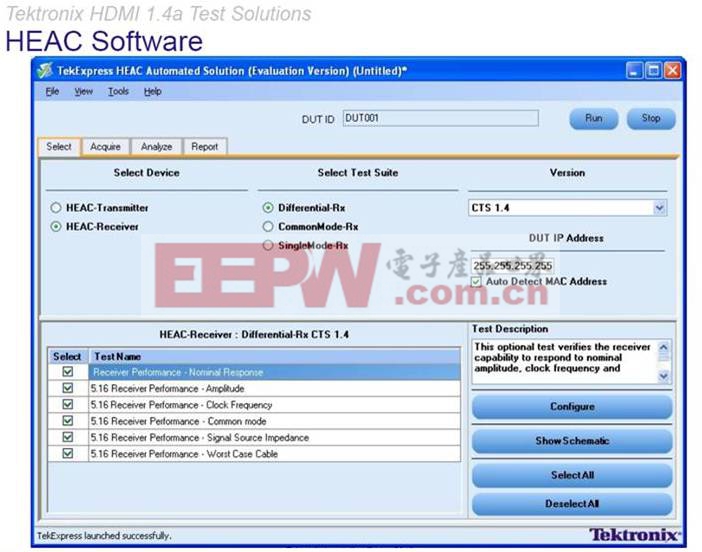Select row '5.16 Receiver Performance - Amplitude'
Screen dimensions: 702x552
[274, 389]
